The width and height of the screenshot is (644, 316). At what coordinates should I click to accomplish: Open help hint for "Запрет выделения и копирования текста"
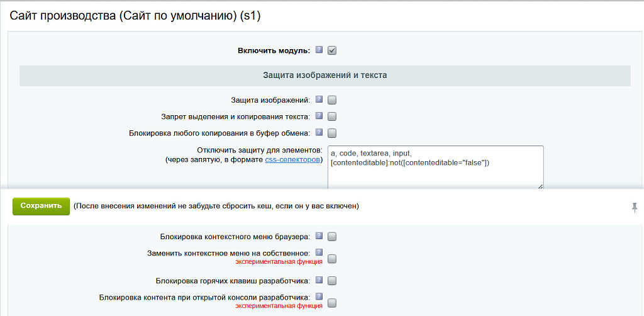click(x=319, y=116)
